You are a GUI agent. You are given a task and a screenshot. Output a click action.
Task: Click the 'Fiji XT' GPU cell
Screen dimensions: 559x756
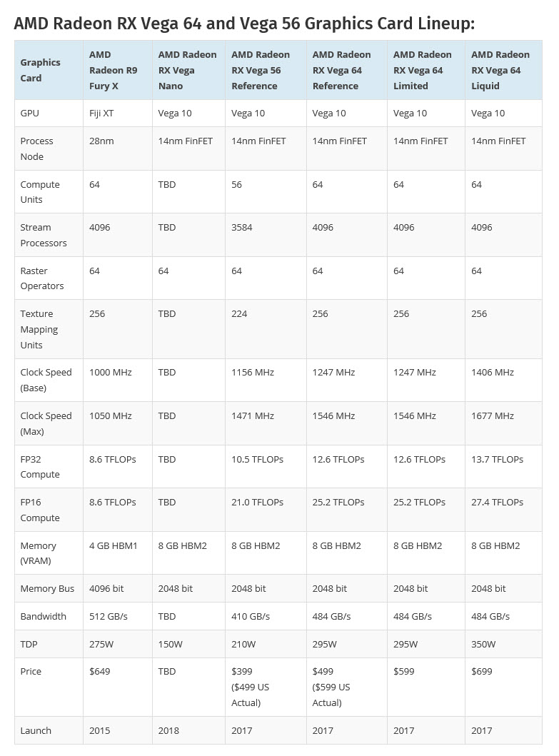[x=105, y=113]
